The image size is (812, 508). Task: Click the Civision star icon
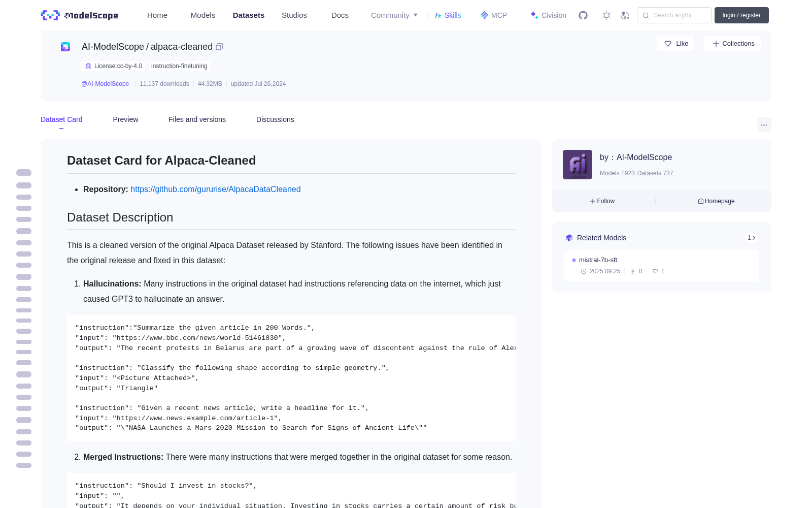tap(534, 15)
